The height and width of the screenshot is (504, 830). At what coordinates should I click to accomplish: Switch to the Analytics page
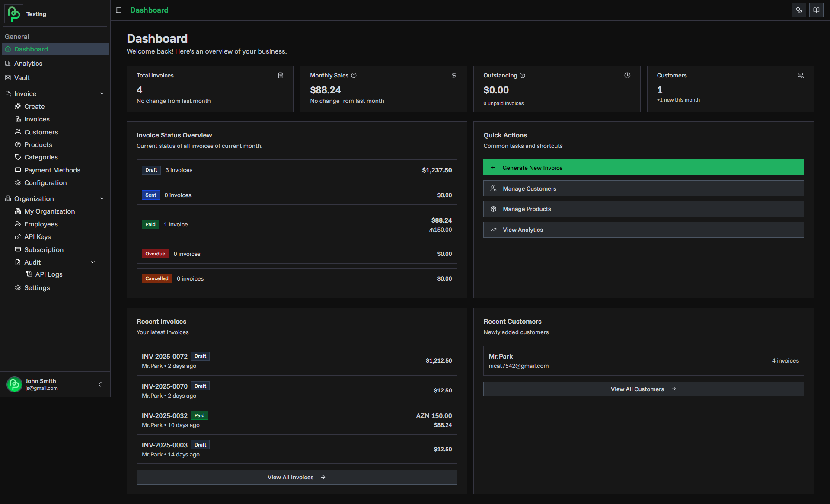(28, 63)
